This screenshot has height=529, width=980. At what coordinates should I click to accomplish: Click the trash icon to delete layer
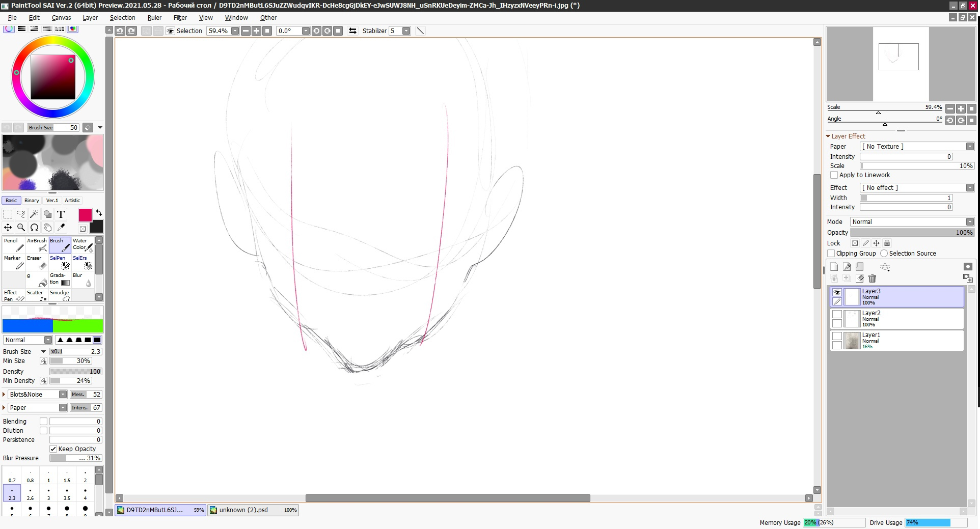click(x=872, y=279)
